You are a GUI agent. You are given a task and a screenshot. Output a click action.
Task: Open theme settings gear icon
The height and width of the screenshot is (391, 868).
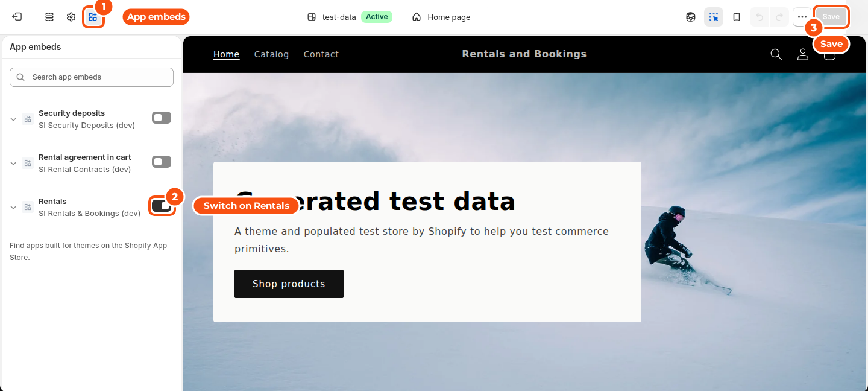(71, 17)
